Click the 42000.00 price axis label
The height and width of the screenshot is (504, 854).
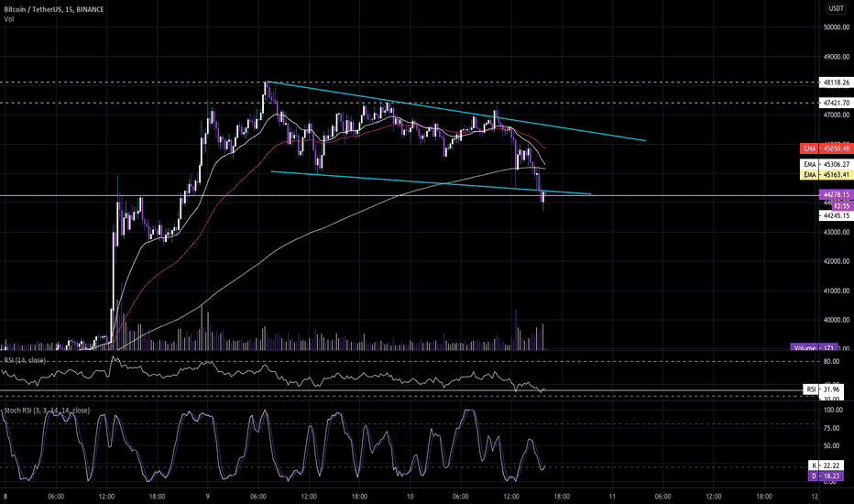click(x=837, y=261)
